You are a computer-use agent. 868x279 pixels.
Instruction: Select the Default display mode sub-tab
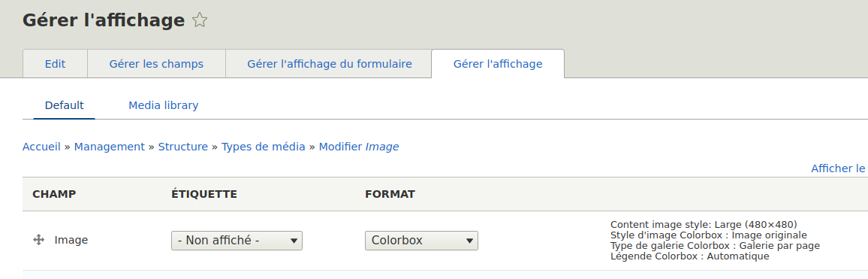(65, 105)
